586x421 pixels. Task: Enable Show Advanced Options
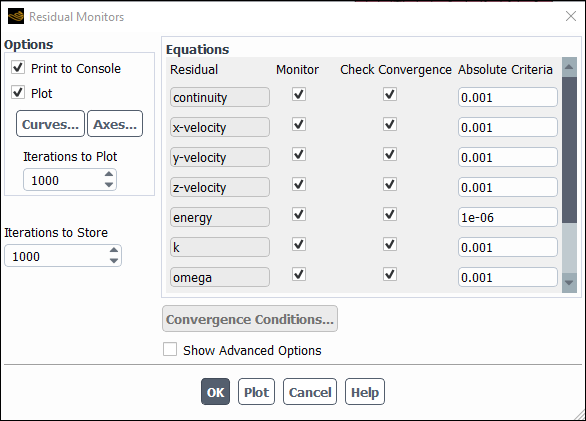tap(170, 350)
